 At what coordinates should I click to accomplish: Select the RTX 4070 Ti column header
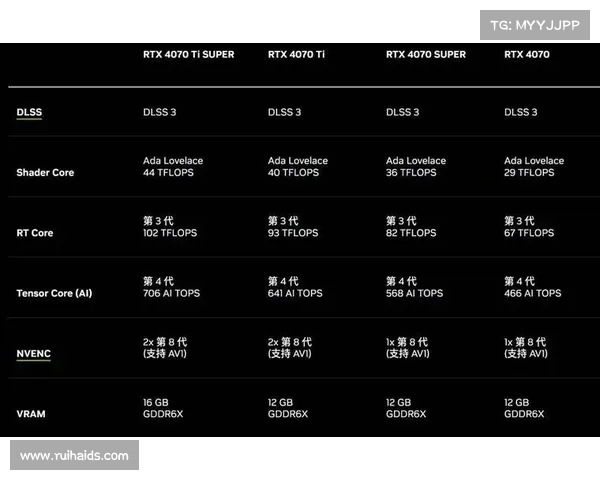pyautogui.click(x=296, y=54)
